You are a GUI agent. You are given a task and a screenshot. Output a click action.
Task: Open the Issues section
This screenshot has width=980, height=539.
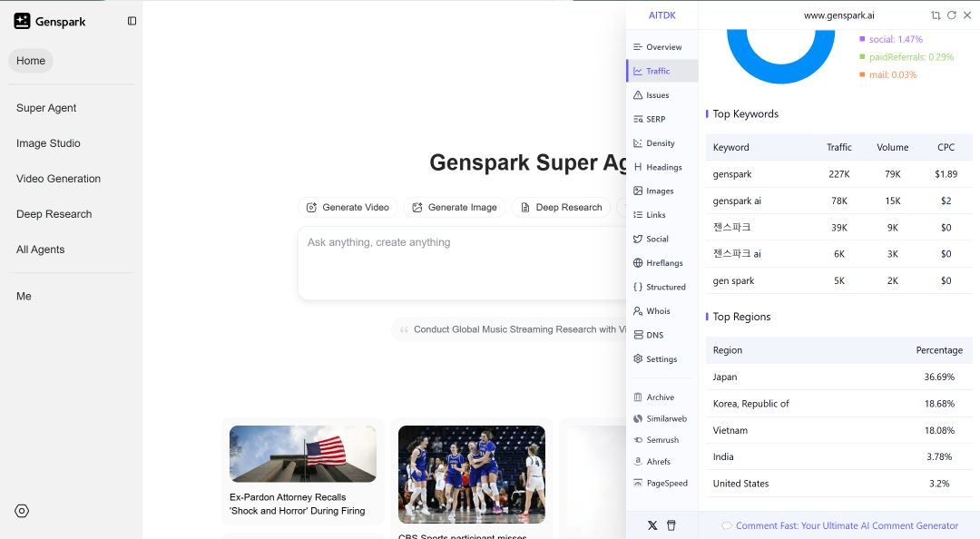click(661, 95)
